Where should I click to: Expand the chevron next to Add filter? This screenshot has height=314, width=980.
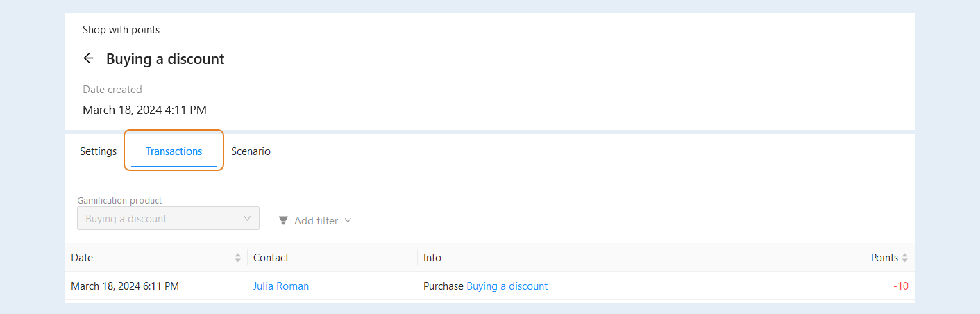tap(348, 220)
